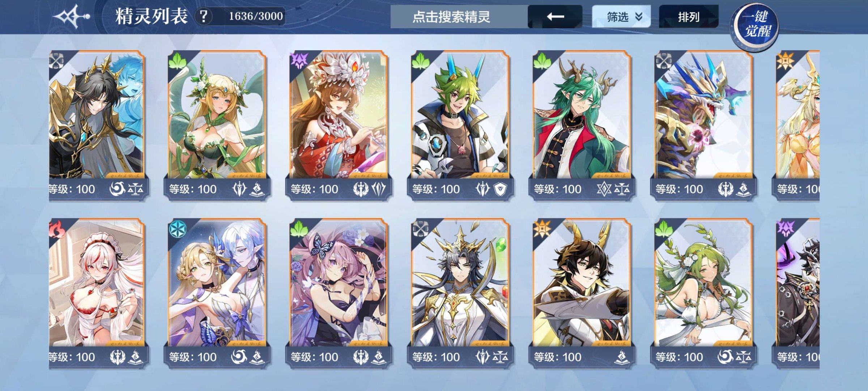Select the blonde leaf-crowned elf card

tap(217, 125)
